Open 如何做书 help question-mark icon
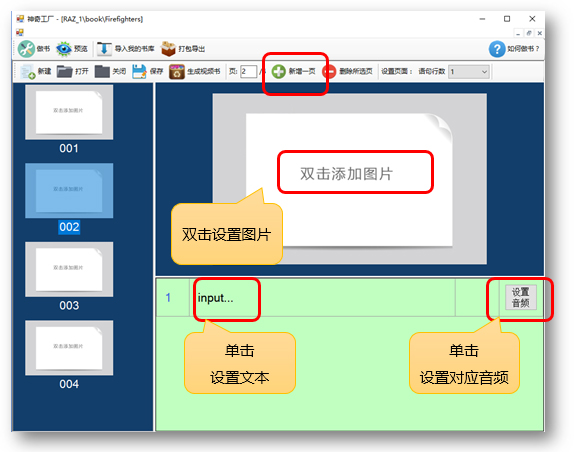The height and width of the screenshot is (452, 574). [497, 49]
